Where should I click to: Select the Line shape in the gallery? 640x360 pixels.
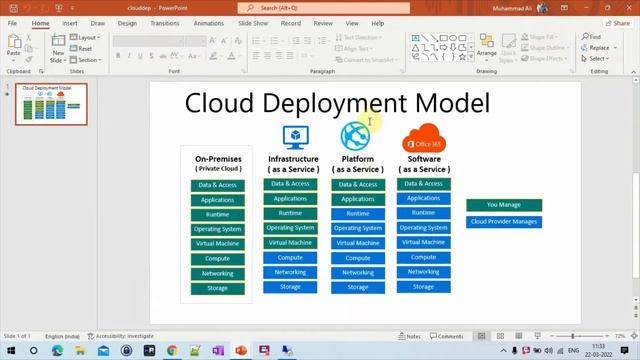pyautogui.click(x=425, y=38)
